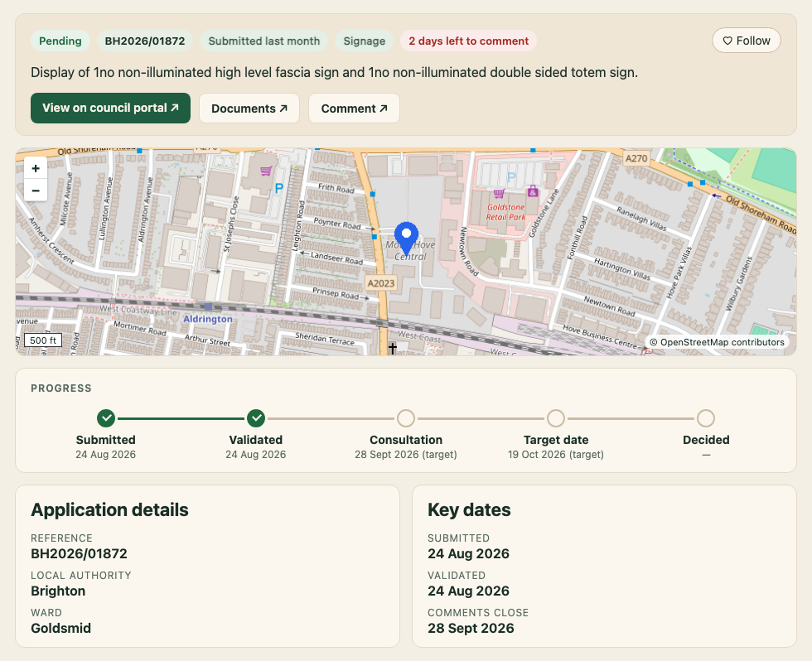Click blue parking P icon near St Josephs Close
The width and height of the screenshot is (812, 661).
279,188
